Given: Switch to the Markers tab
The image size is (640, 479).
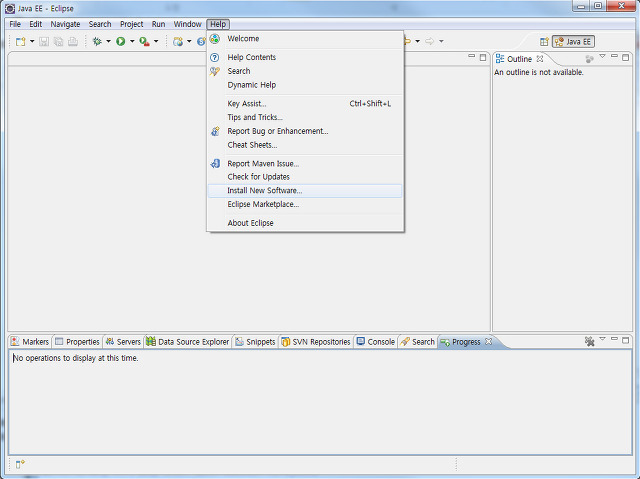Looking at the screenshot, I should (30, 342).
